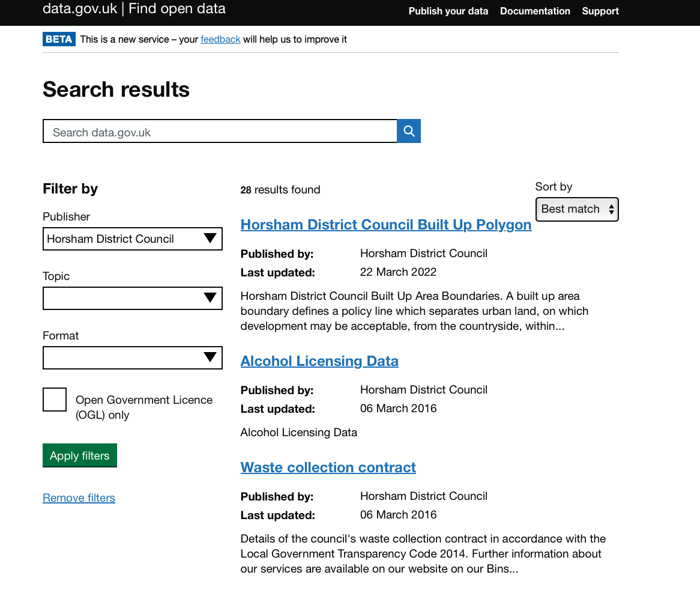Click the waste collection contract description text
The width and height of the screenshot is (700, 590).
(423, 554)
